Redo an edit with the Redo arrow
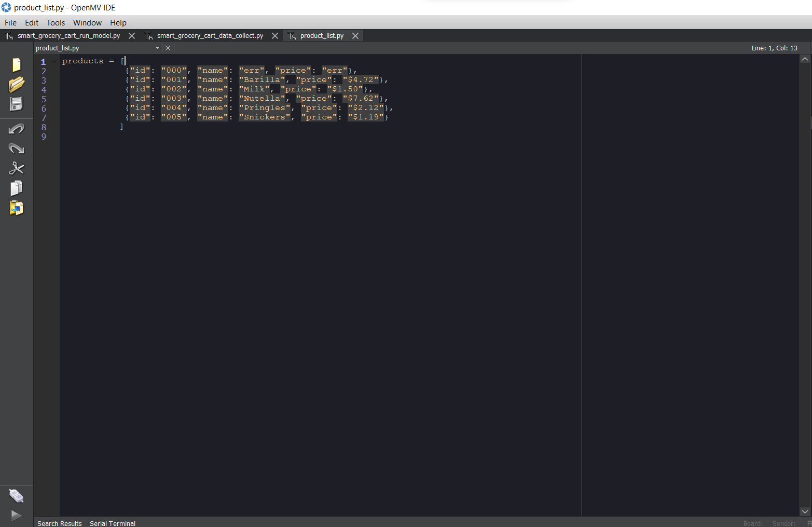 16,148
